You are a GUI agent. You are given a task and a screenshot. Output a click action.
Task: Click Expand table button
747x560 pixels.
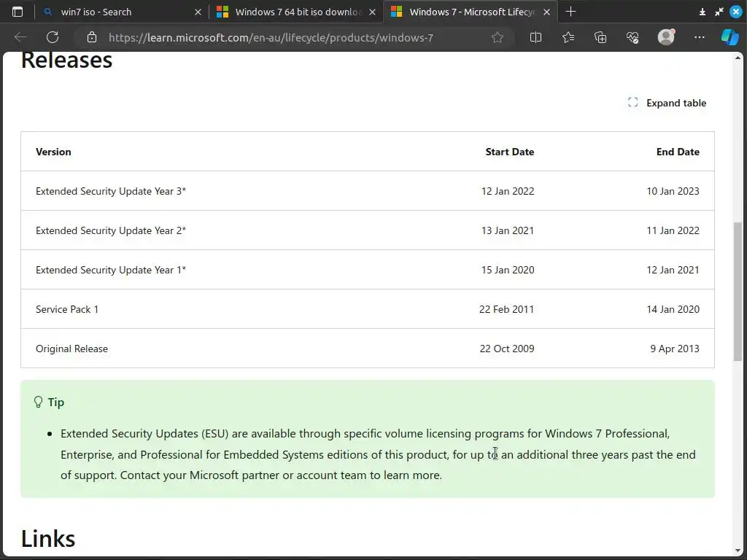(x=667, y=103)
